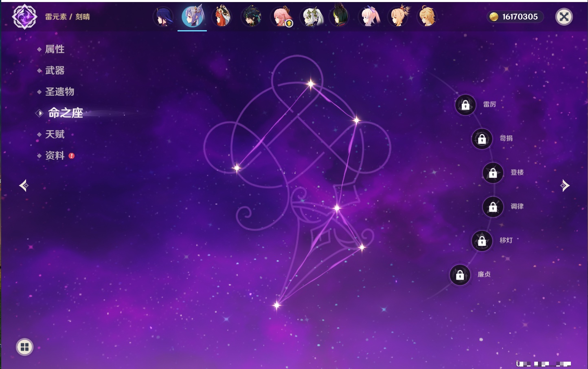588x369 pixels.
Task: Click the bottommost star at the blade tip
Action: (x=277, y=305)
